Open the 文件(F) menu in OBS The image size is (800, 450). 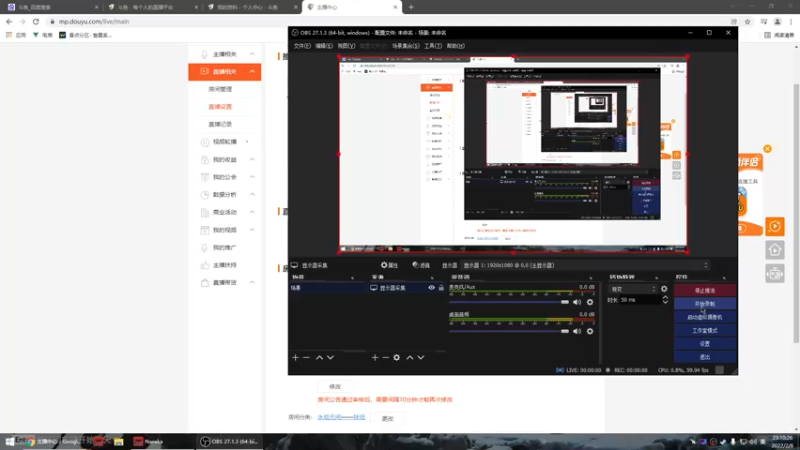302,46
